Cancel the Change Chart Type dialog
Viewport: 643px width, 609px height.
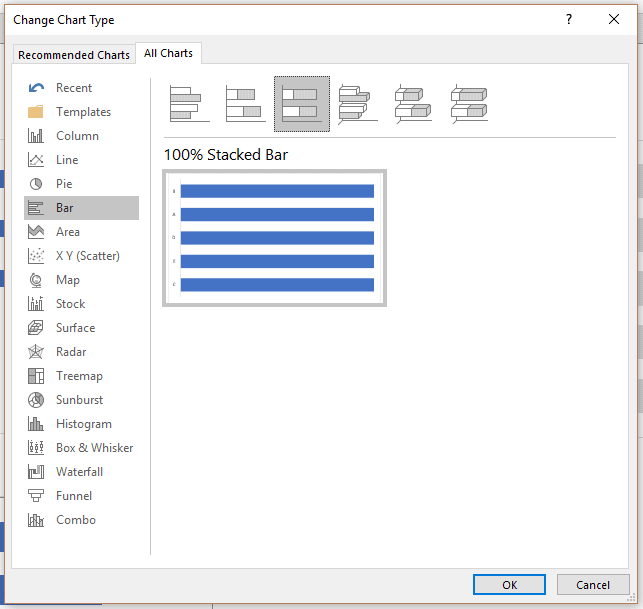click(x=593, y=585)
